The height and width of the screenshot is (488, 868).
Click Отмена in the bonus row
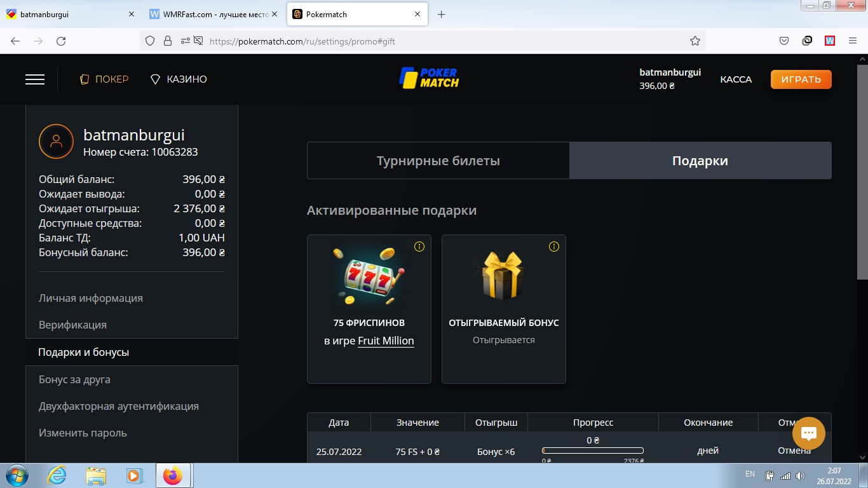(x=794, y=451)
